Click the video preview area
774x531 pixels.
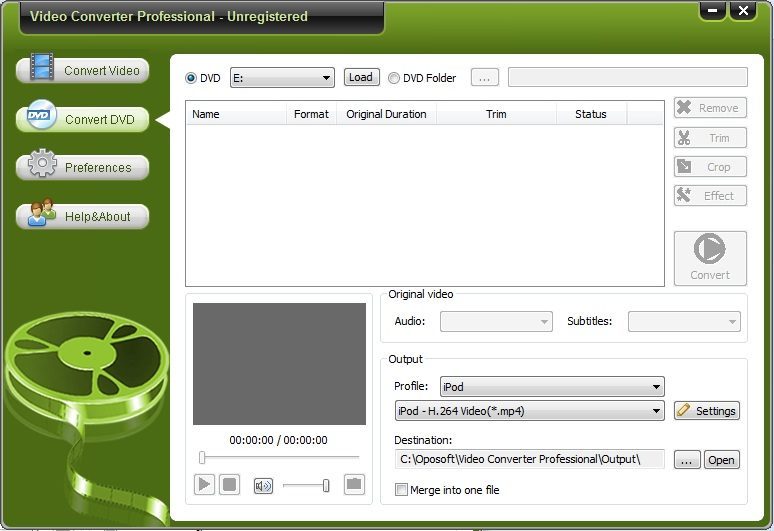click(279, 364)
